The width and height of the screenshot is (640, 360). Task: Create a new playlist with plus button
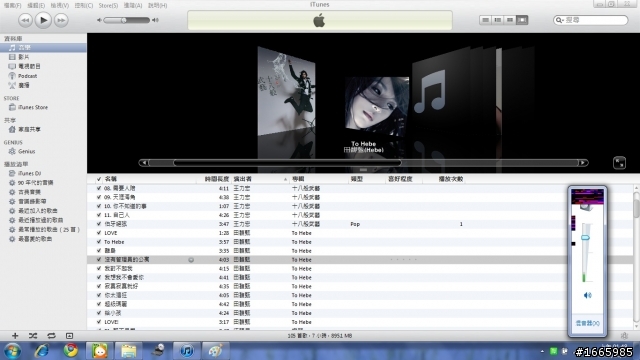[15, 336]
